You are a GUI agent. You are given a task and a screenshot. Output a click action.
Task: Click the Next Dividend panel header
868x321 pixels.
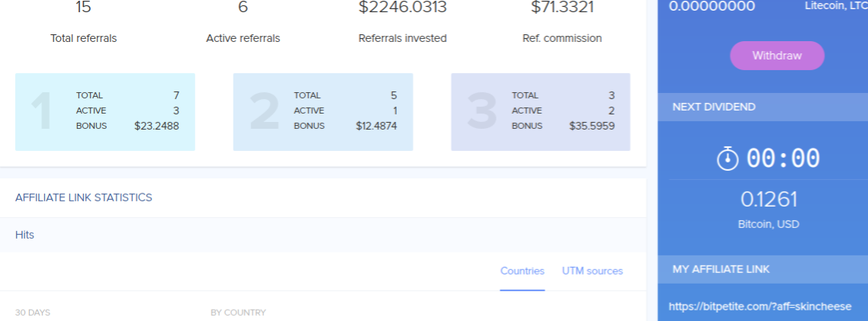(x=763, y=107)
